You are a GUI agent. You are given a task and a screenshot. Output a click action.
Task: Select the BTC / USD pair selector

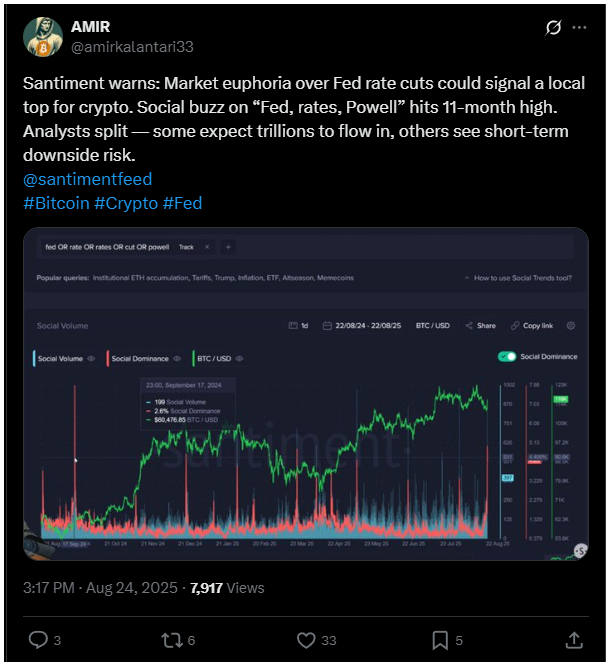pyautogui.click(x=432, y=326)
